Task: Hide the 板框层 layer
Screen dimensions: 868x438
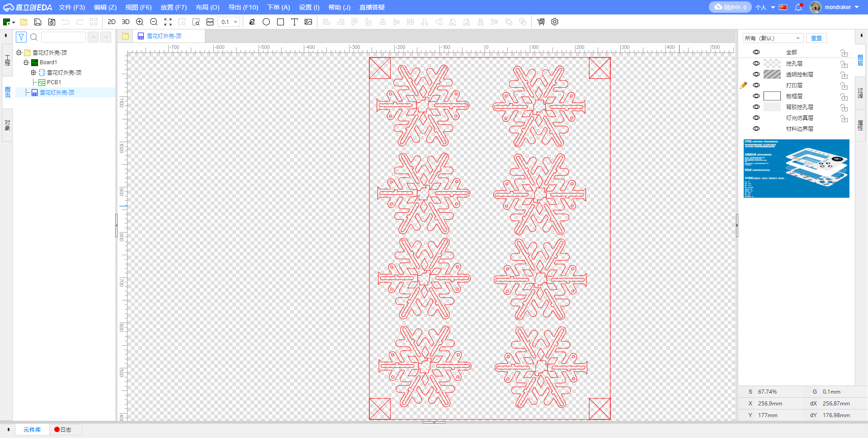Action: 756,96
